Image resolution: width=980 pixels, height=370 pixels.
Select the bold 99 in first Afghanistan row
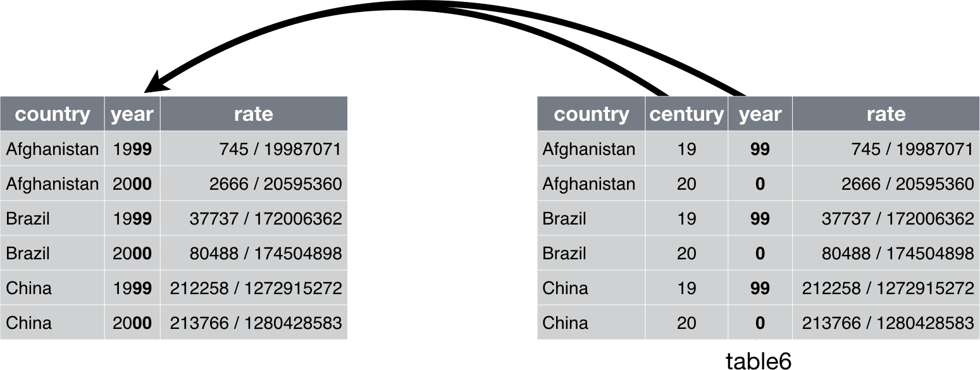pyautogui.click(x=760, y=149)
